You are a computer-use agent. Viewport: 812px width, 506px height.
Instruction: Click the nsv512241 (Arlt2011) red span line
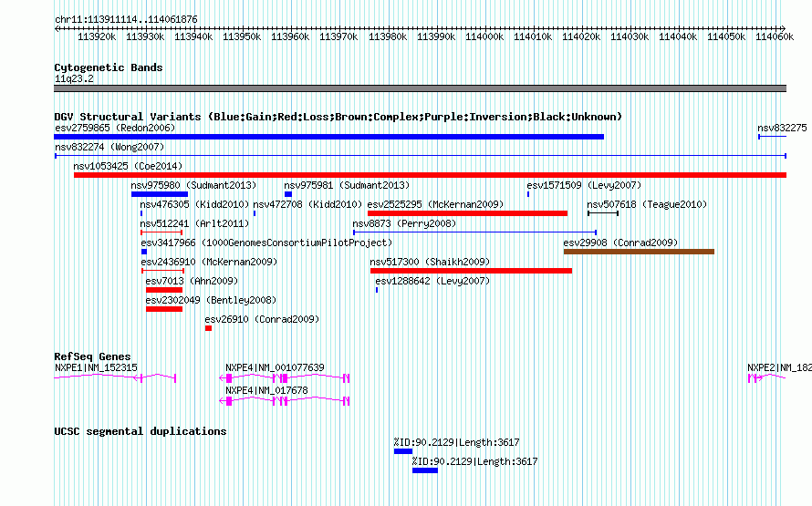161,232
